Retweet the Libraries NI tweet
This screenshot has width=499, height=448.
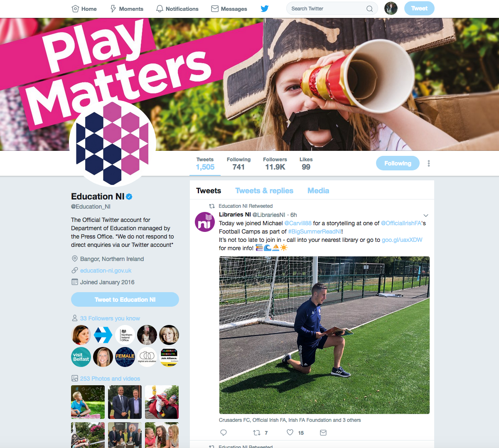[x=257, y=433]
